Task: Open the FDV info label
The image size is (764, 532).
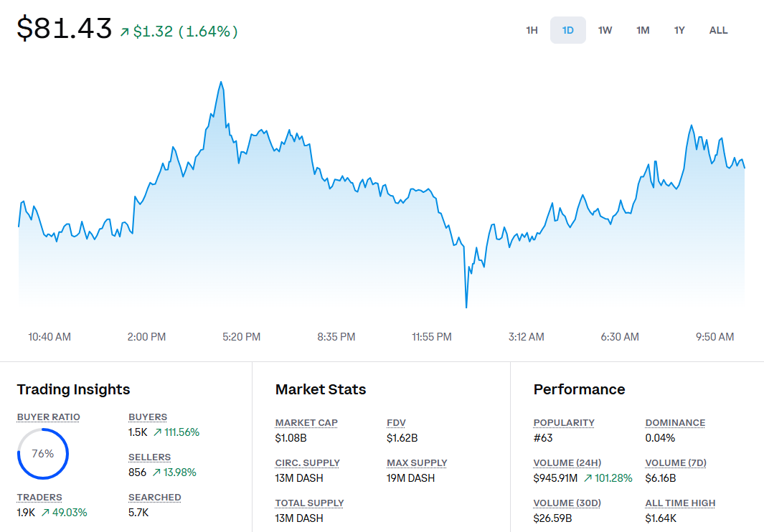Action: 396,422
